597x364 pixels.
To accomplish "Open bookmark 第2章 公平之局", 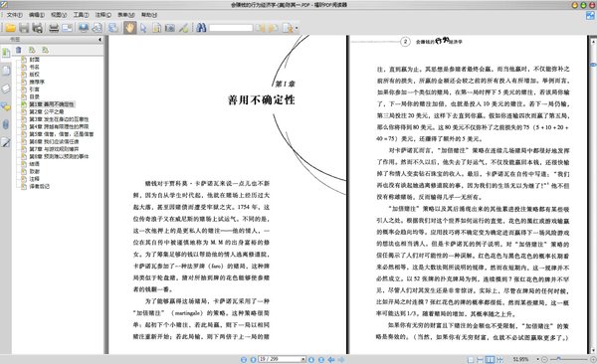I will 47,111.
